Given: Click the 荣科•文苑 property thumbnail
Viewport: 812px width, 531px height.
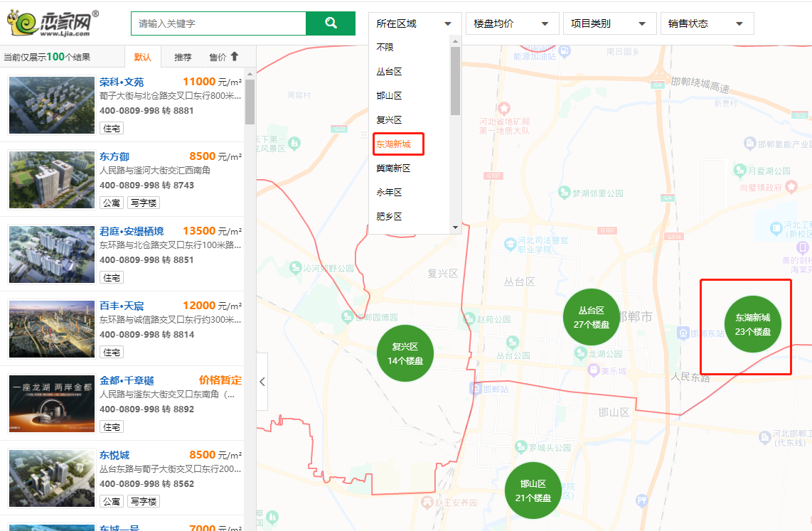Looking at the screenshot, I should click(52, 105).
